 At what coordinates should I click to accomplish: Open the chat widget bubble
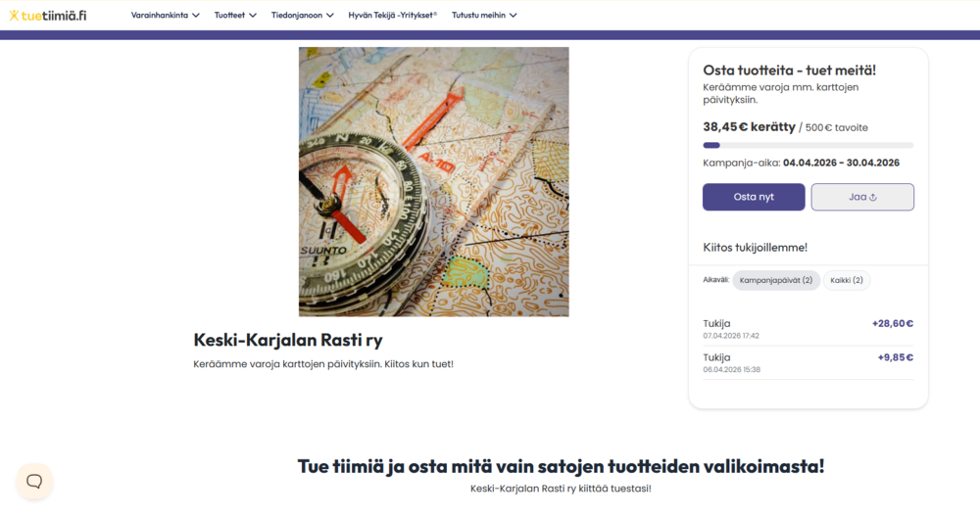34,481
